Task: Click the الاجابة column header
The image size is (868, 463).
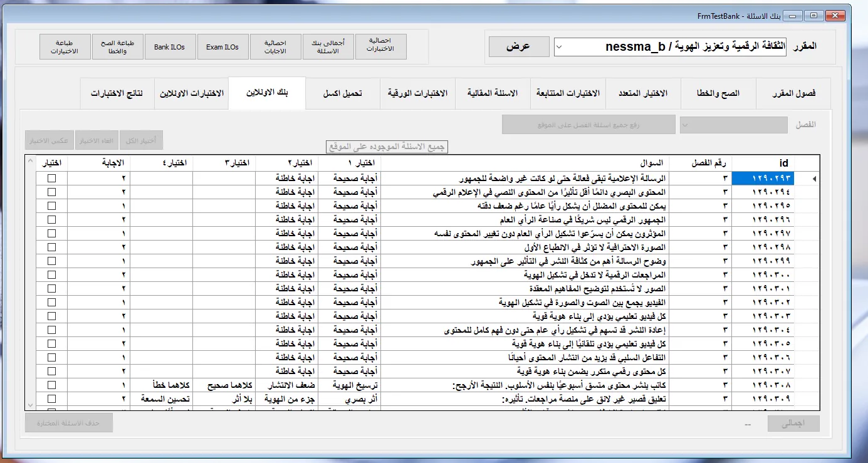Action: pyautogui.click(x=98, y=163)
